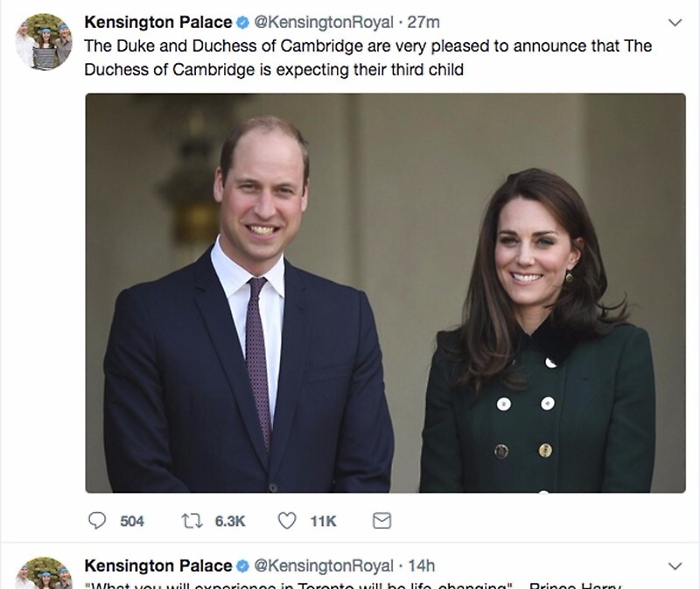This screenshot has height=589, width=700.
Task: Click the third child announcement tweet text
Action: (x=368, y=58)
